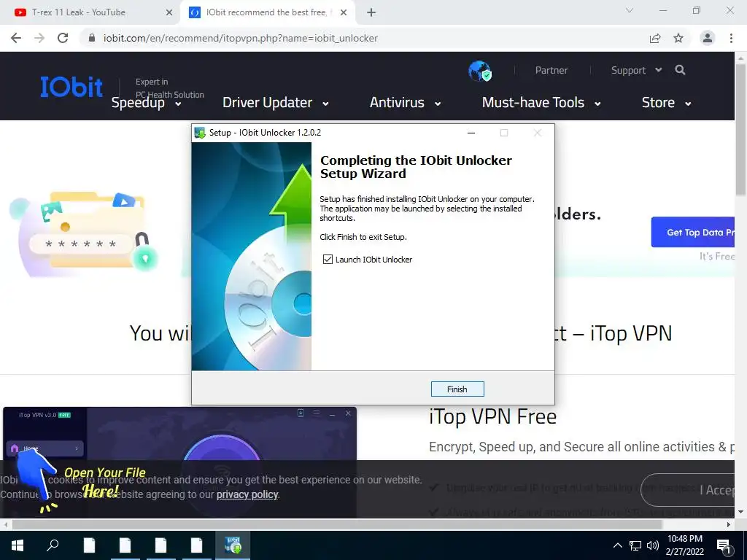
Task: Show hidden system tray icons
Action: click(x=617, y=545)
